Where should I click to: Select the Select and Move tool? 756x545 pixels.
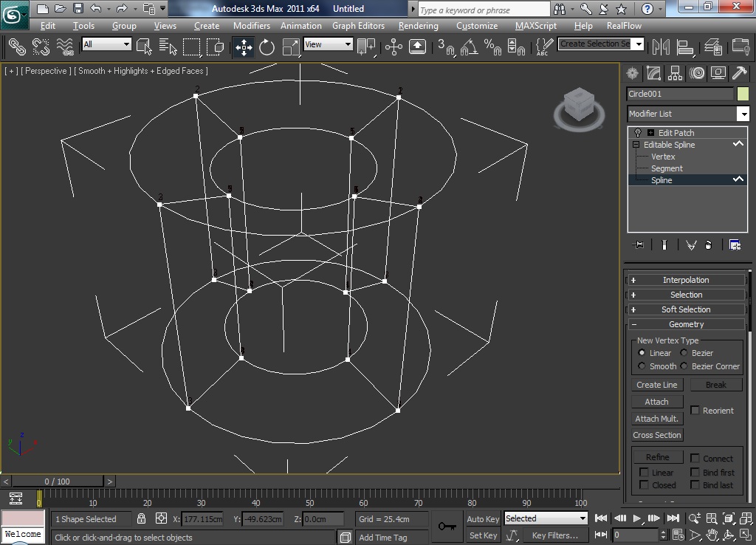click(244, 47)
